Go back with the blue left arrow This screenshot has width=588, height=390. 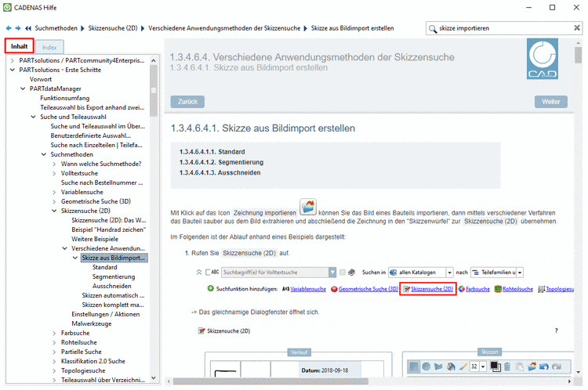tap(9, 28)
